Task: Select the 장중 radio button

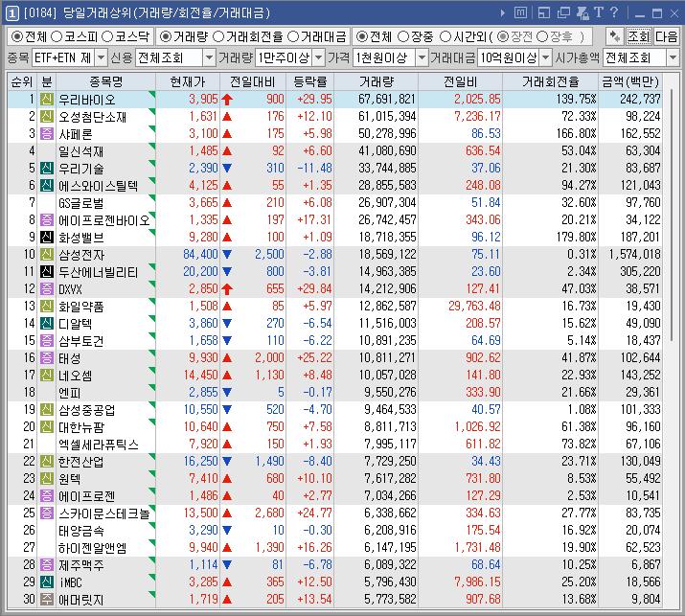Action: point(403,37)
